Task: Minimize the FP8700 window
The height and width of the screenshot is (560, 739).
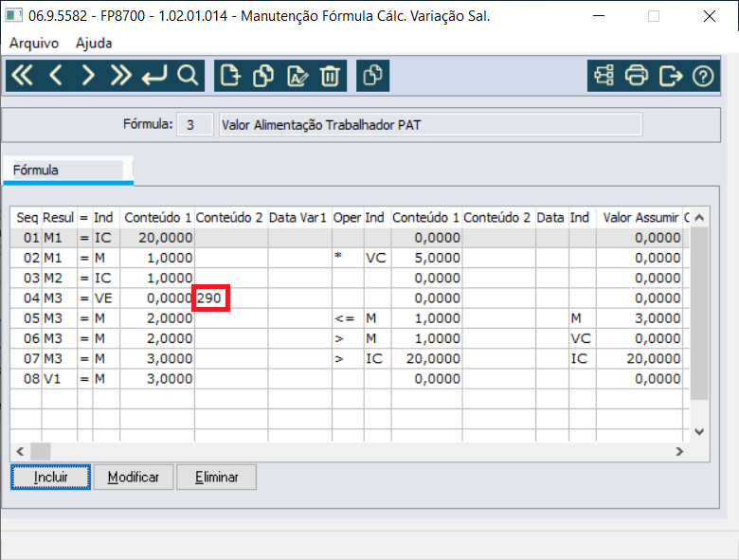Action: coord(599,16)
